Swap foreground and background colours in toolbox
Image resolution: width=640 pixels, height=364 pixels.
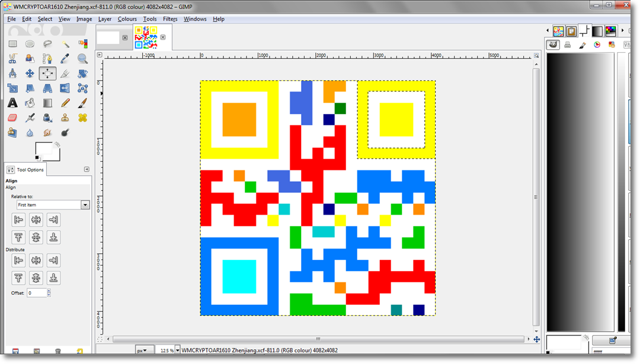pyautogui.click(x=57, y=144)
